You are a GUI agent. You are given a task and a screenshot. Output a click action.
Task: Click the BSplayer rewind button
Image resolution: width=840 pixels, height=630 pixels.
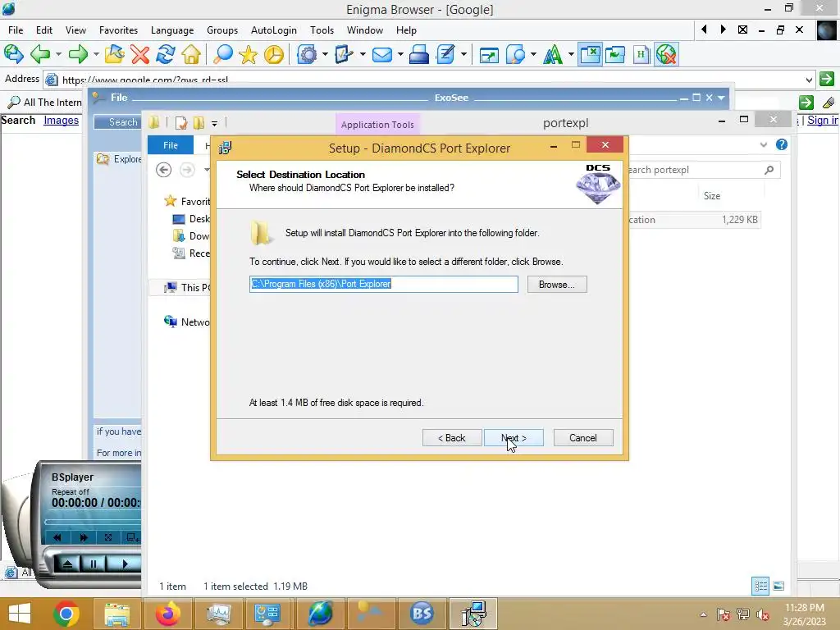tap(57, 537)
